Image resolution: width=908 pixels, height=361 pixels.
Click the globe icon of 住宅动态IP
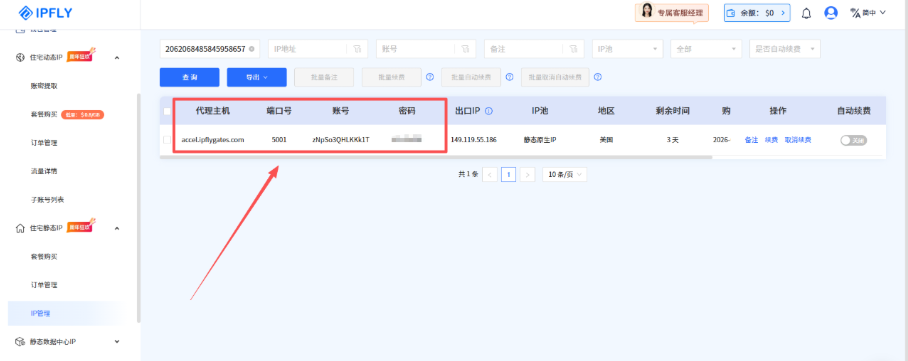click(20, 57)
